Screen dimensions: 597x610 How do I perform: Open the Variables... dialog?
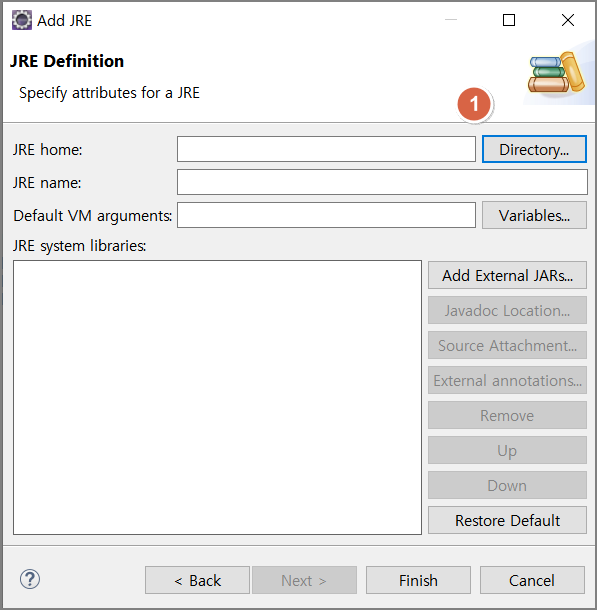coord(534,215)
